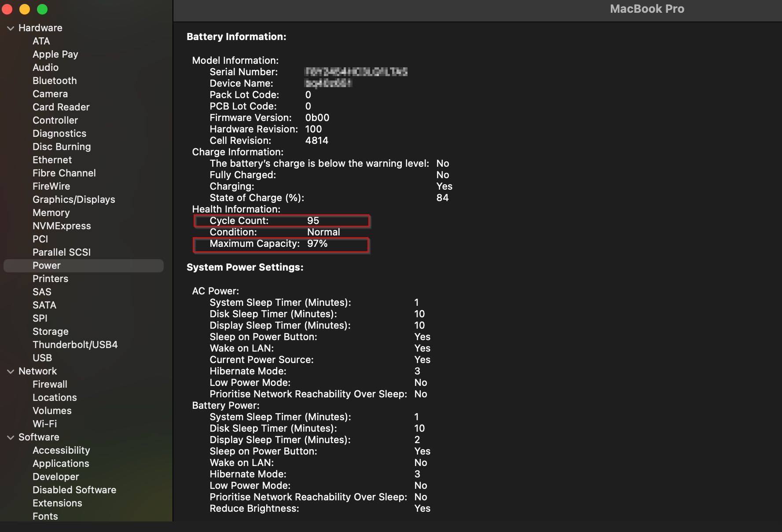
Task: Click the Network section label
Action: [x=38, y=371]
